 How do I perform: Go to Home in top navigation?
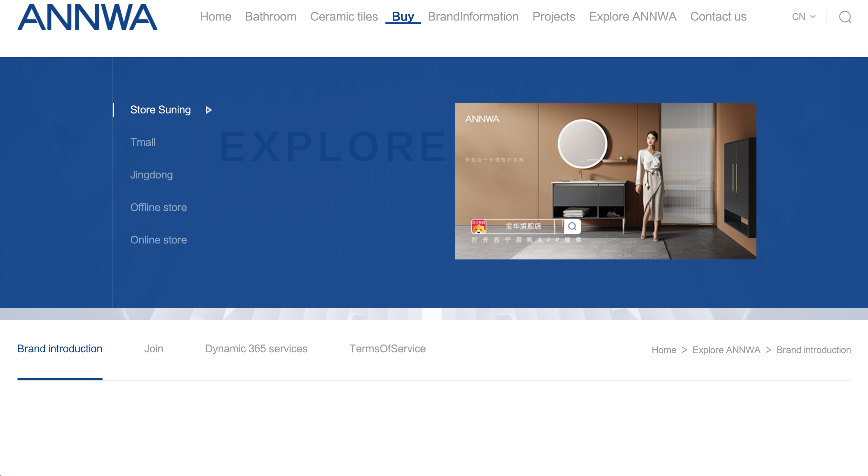(x=216, y=17)
